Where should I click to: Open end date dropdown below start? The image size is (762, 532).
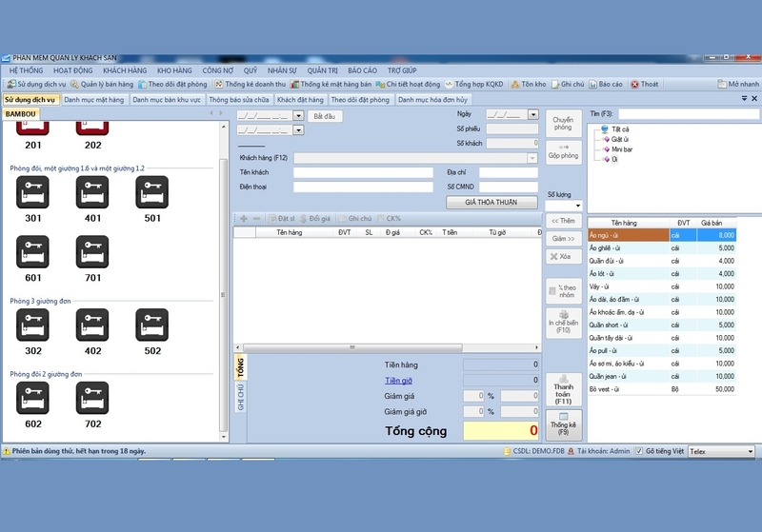[298, 130]
